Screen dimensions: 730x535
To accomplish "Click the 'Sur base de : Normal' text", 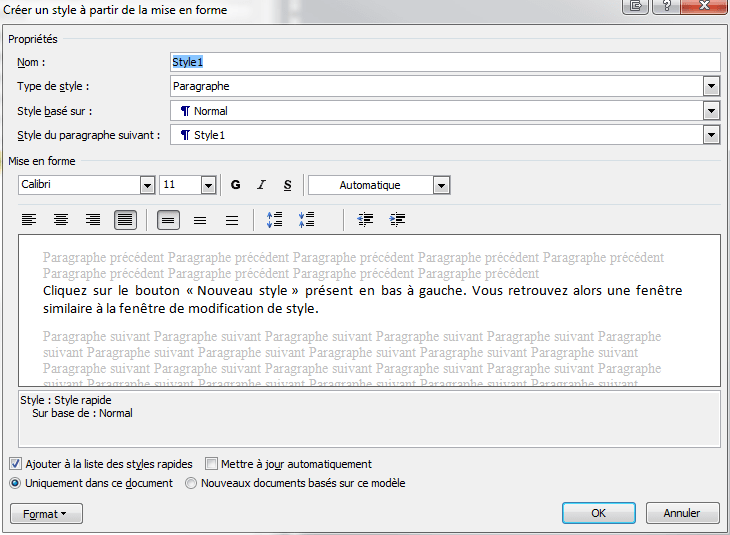I will pyautogui.click(x=82, y=413).
